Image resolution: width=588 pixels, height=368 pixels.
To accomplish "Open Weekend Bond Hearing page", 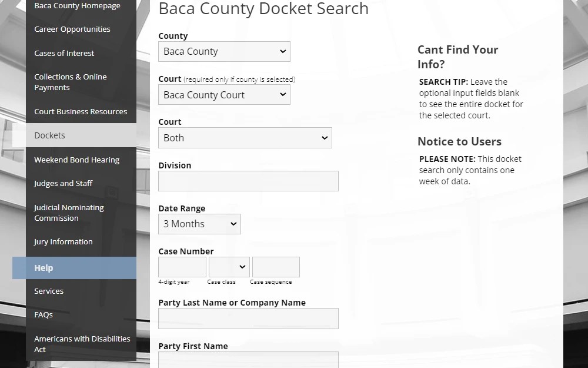I will coord(76,160).
